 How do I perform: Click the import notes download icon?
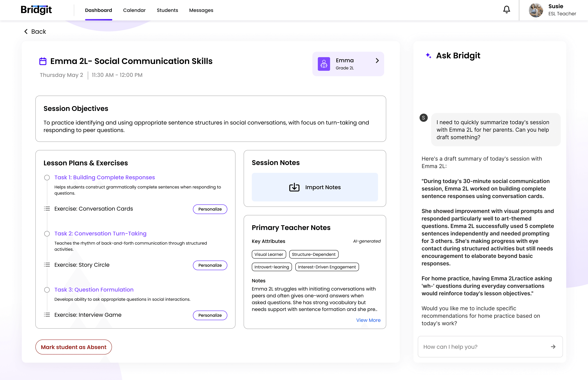(294, 187)
